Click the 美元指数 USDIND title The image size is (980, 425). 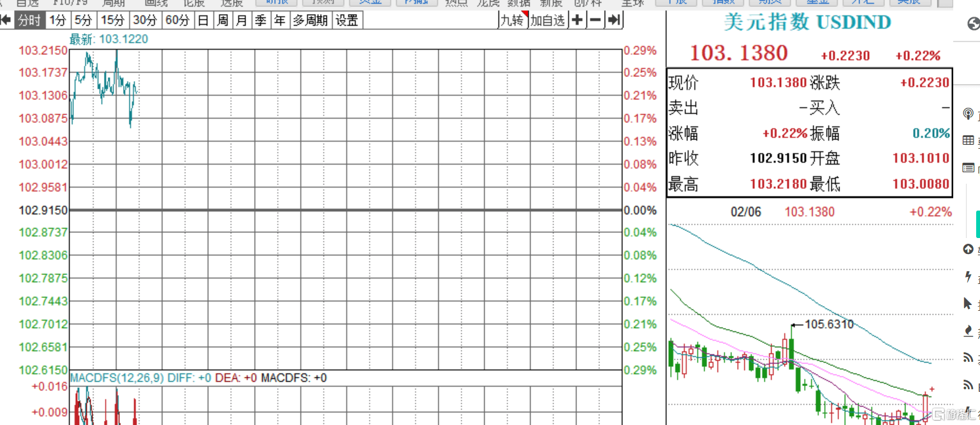click(x=807, y=22)
